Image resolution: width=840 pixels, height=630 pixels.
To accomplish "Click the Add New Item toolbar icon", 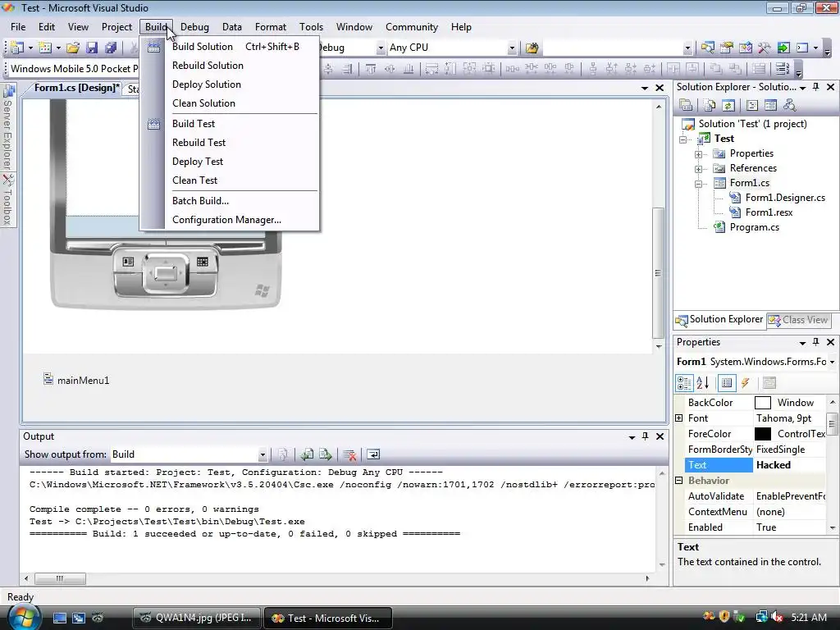I will tap(46, 48).
